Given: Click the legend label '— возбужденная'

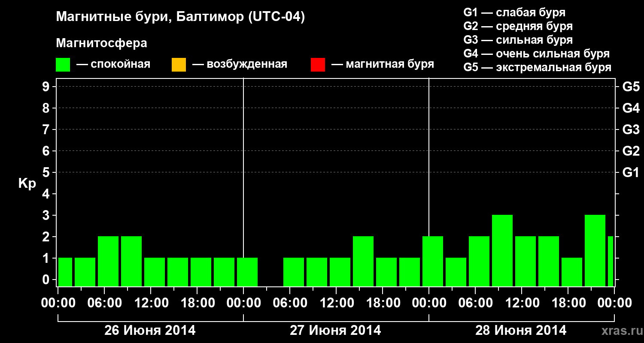Looking at the screenshot, I should point(240,64).
